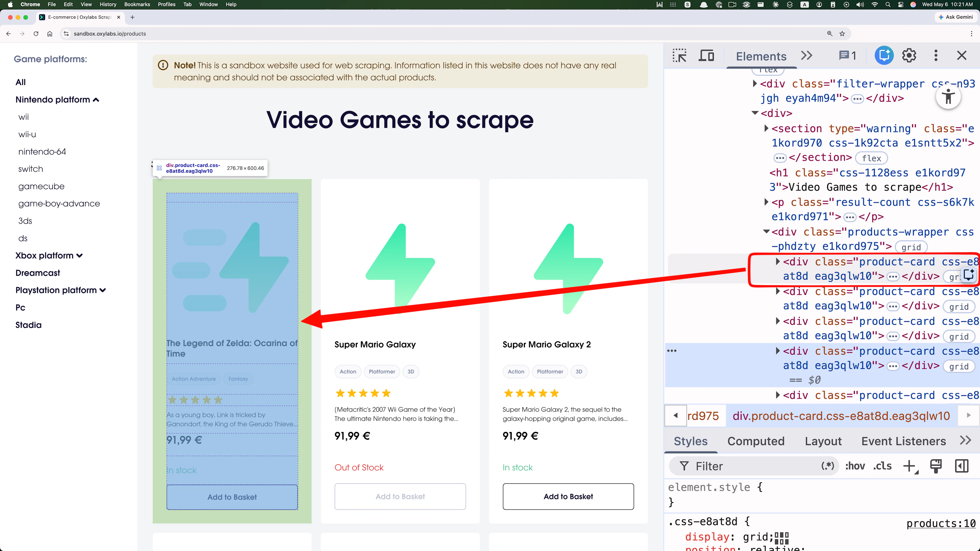Collapse the plain div node in Elements

tap(755, 113)
